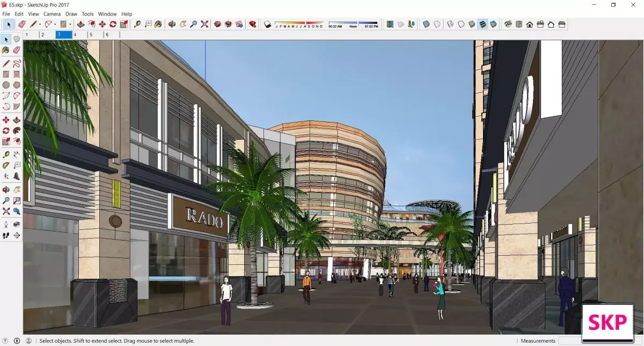
Task: Switch to scene tab 6
Action: tap(112, 34)
